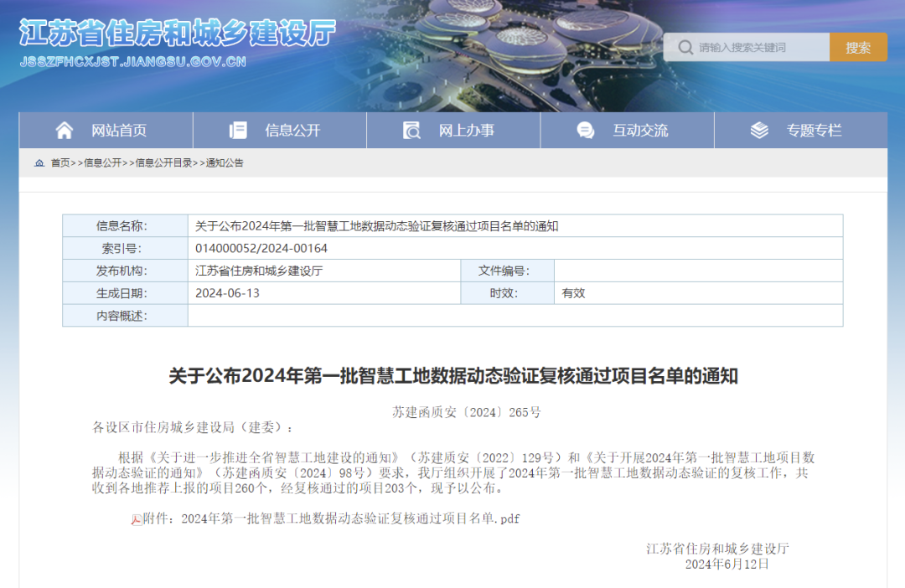Click the generation date 2024-06-13
The width and height of the screenshot is (905, 588).
tap(227, 293)
